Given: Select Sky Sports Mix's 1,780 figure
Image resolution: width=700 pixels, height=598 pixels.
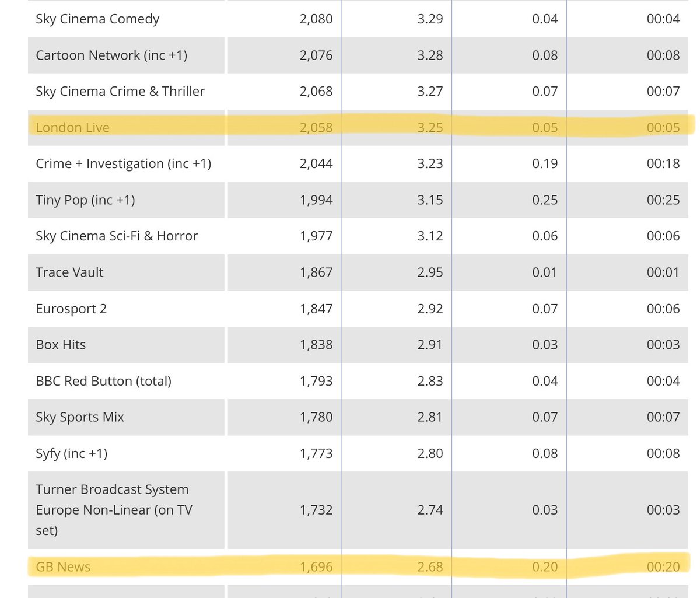Looking at the screenshot, I should [316, 417].
